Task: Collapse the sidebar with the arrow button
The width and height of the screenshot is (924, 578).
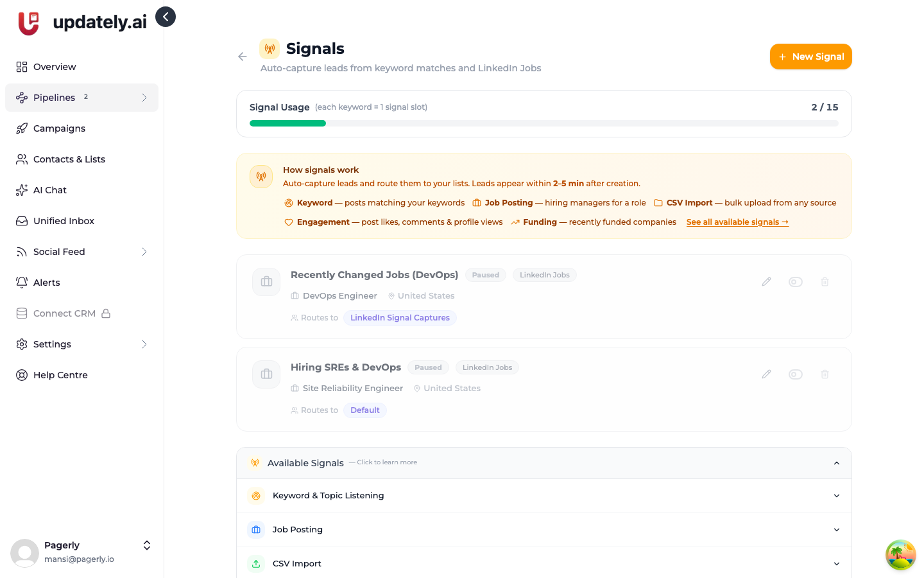Action: tap(166, 17)
